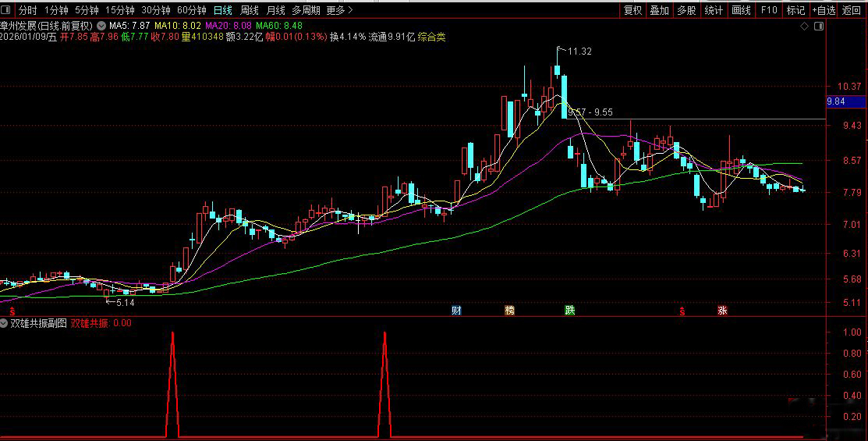Toggle the left panel layout icon
This screenshot has width=868, height=441.
[x=7, y=10]
